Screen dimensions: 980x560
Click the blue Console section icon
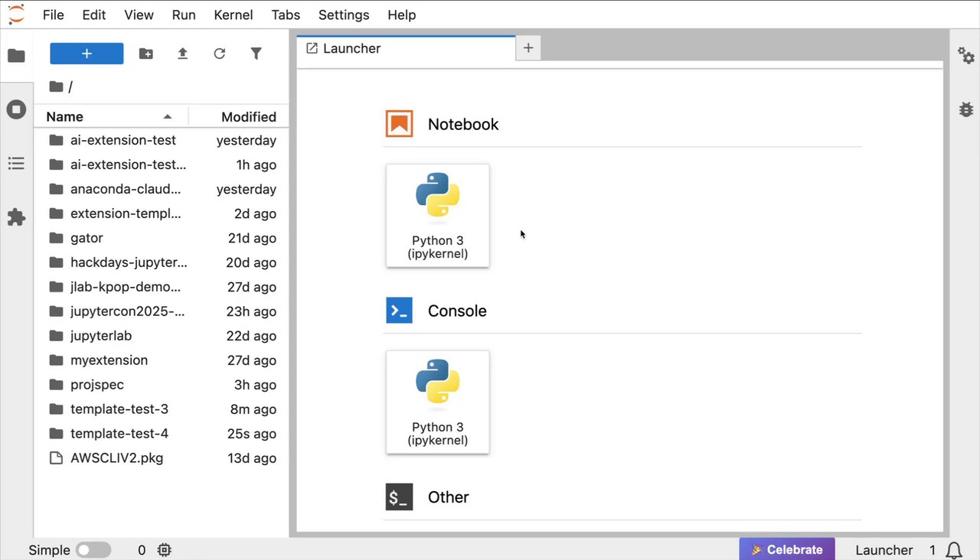coord(399,311)
